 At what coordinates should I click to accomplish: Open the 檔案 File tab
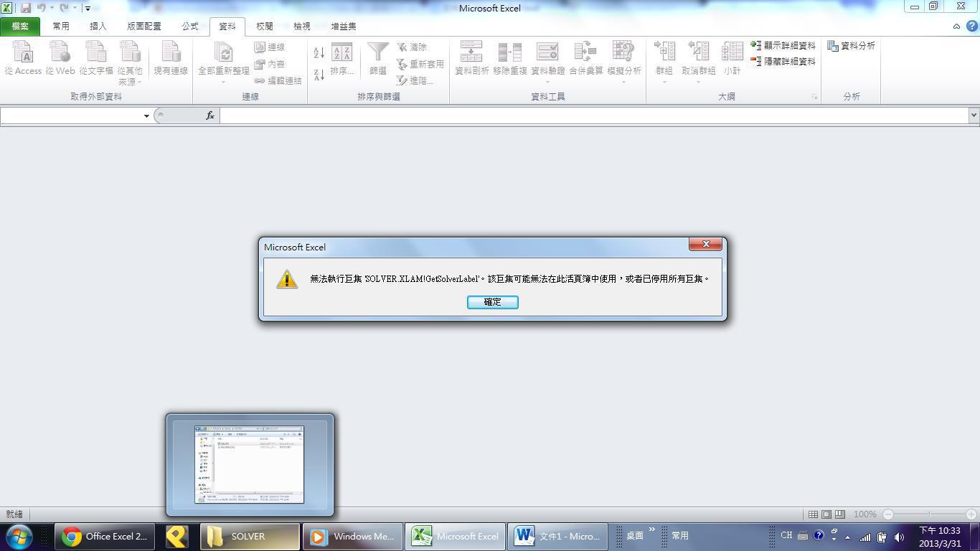pyautogui.click(x=20, y=27)
